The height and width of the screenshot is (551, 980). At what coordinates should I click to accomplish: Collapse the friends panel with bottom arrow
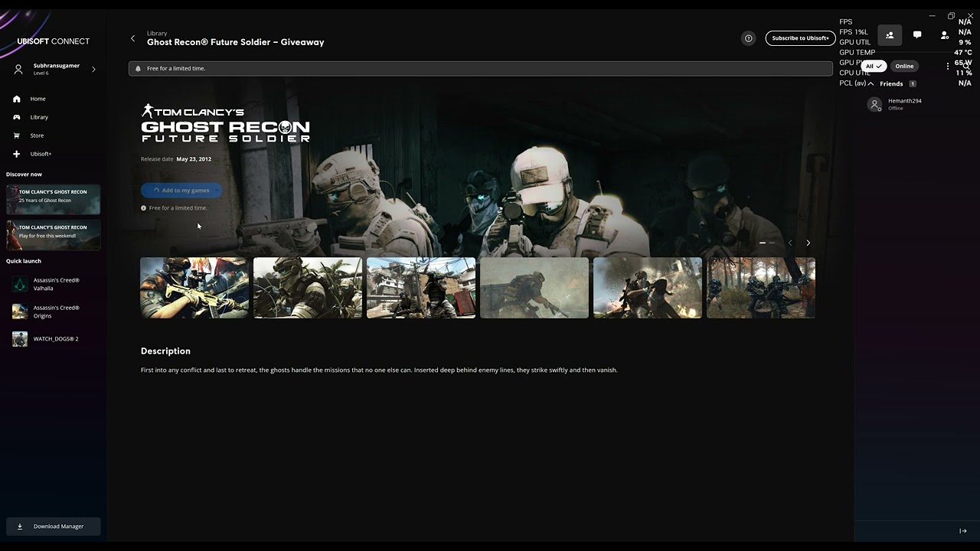point(963,531)
